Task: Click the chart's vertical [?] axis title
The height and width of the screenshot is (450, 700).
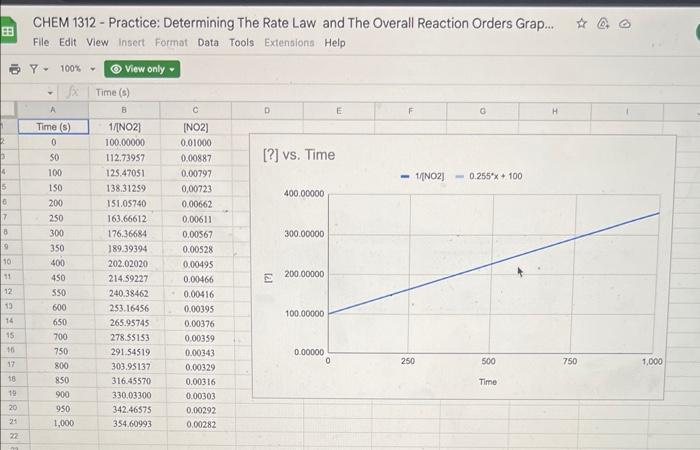Action: coord(268,278)
